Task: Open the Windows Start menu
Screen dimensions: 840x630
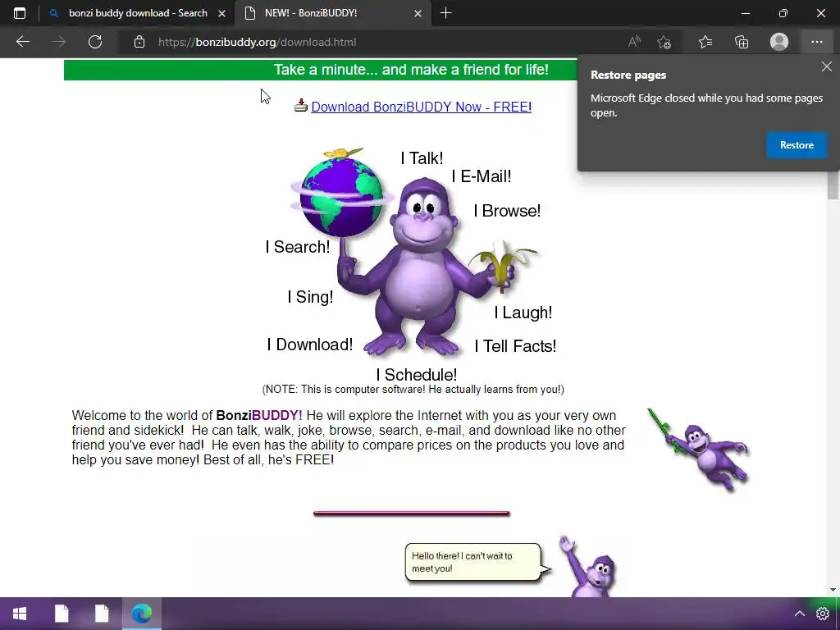Action: pos(20,614)
